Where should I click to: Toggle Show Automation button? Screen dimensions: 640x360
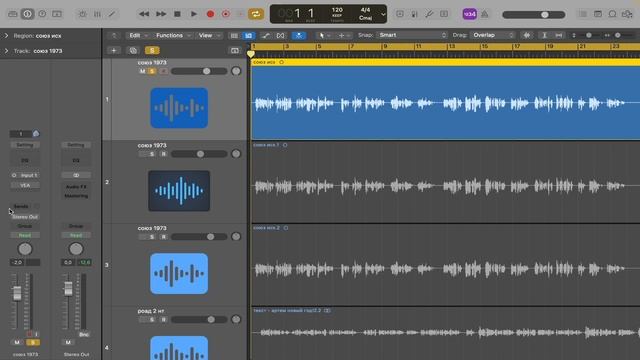266,36
